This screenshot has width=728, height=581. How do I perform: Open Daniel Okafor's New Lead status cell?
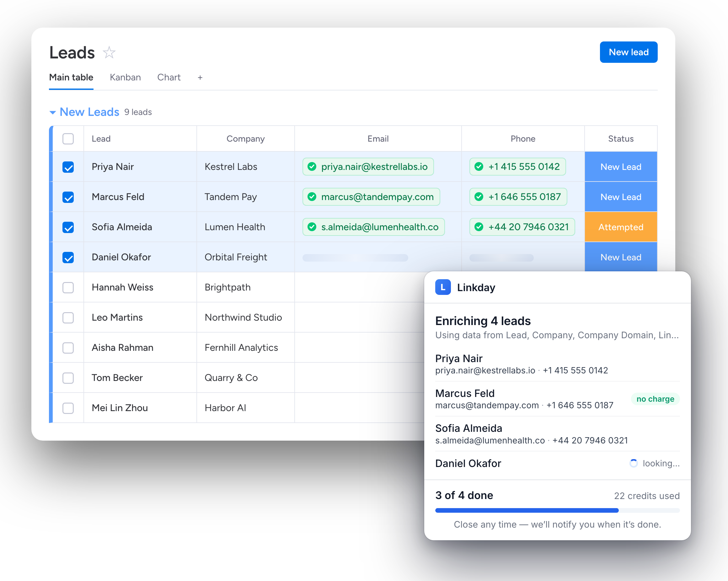(621, 257)
